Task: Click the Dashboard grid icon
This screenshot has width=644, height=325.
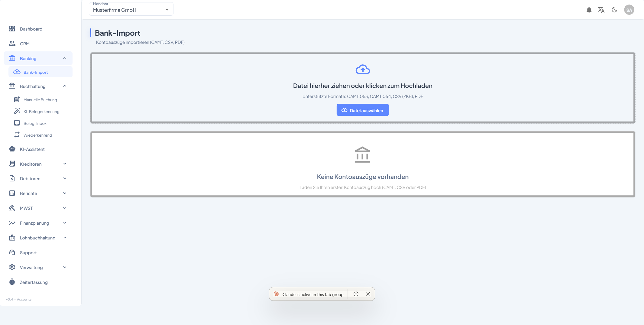Action: click(12, 29)
